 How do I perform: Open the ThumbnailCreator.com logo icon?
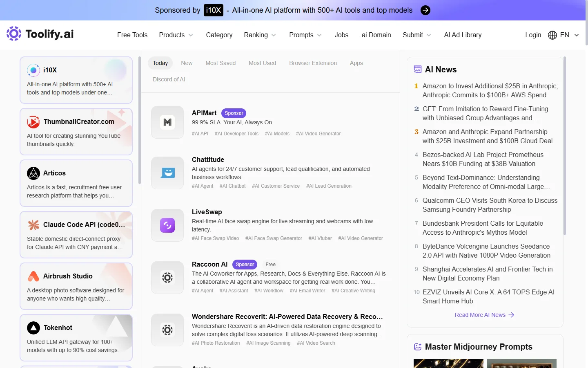tap(33, 122)
